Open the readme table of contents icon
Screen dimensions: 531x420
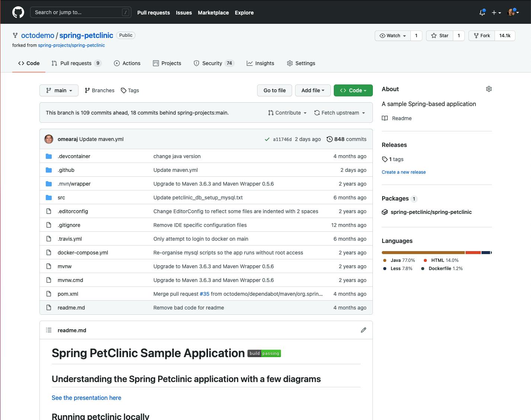(x=49, y=330)
